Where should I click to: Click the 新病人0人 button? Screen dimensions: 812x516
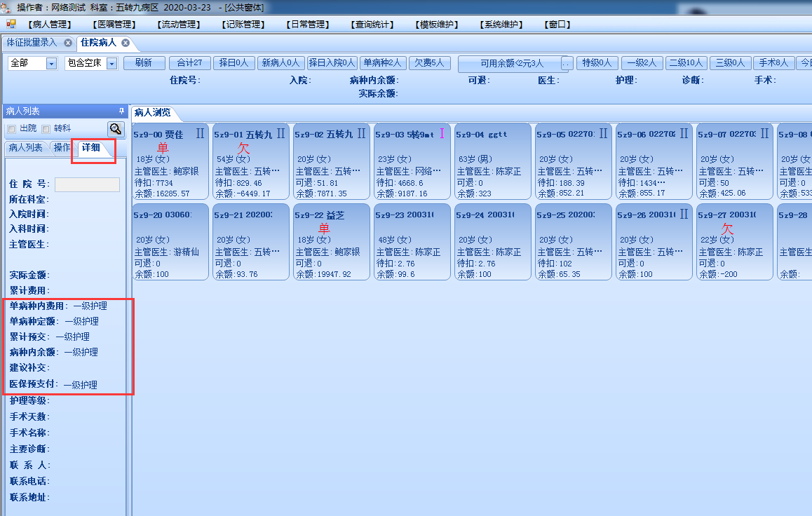280,63
